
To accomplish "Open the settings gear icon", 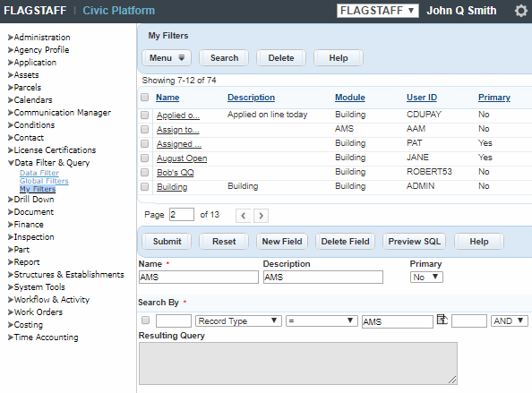I will pos(520,11).
